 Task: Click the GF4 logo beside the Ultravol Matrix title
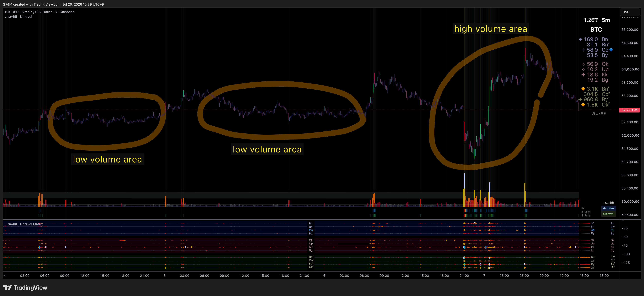pos(11,224)
